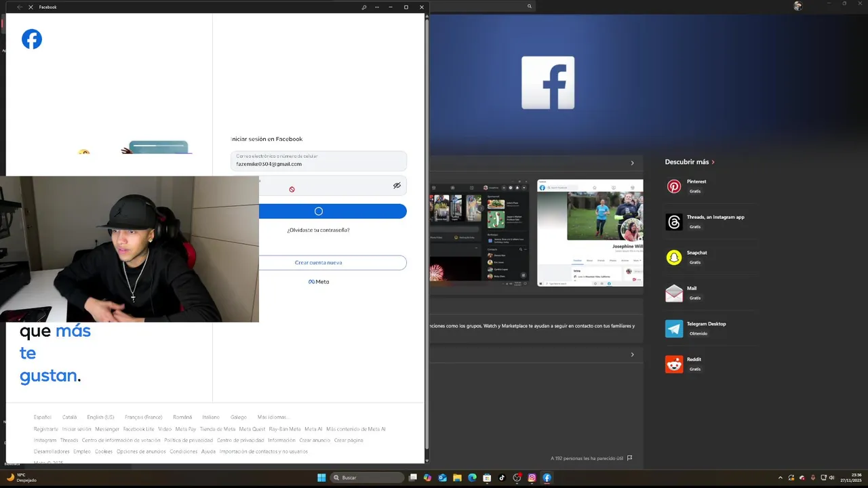Open Microsoft Edge from the taskbar
This screenshot has width=868, height=488.
472,478
